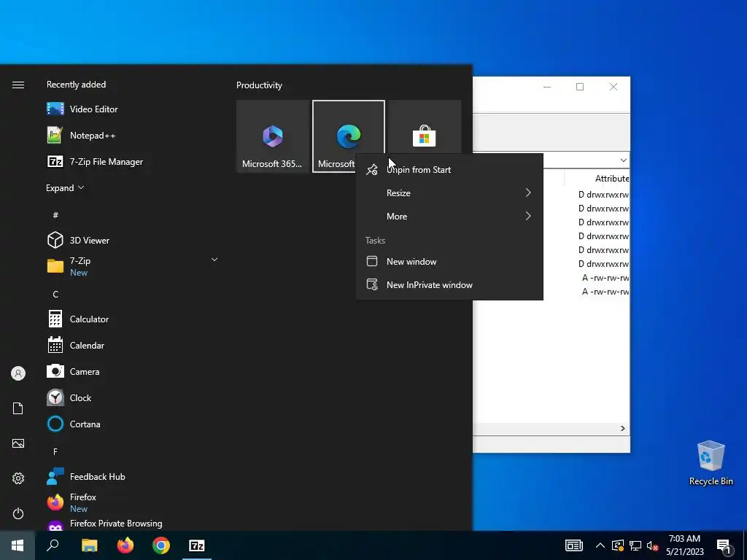Expand the 7-Zip folder chevron
Image resolution: width=747 pixels, height=560 pixels.
click(x=214, y=260)
